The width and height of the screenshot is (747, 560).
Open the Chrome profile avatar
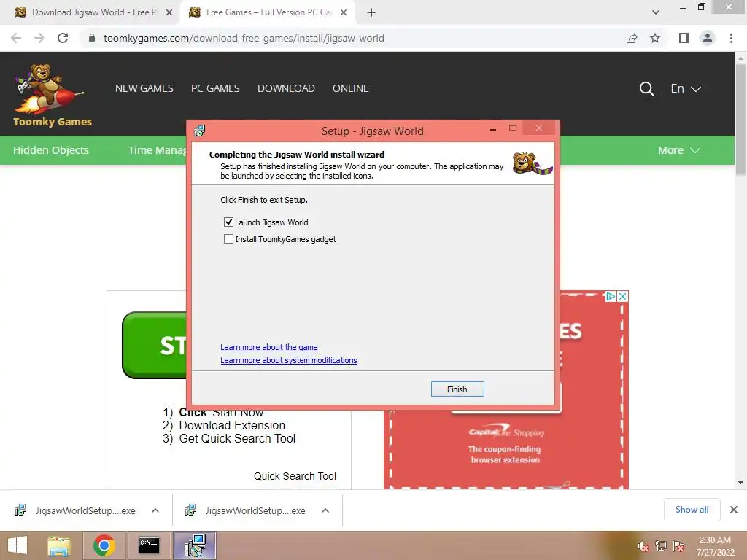(708, 38)
